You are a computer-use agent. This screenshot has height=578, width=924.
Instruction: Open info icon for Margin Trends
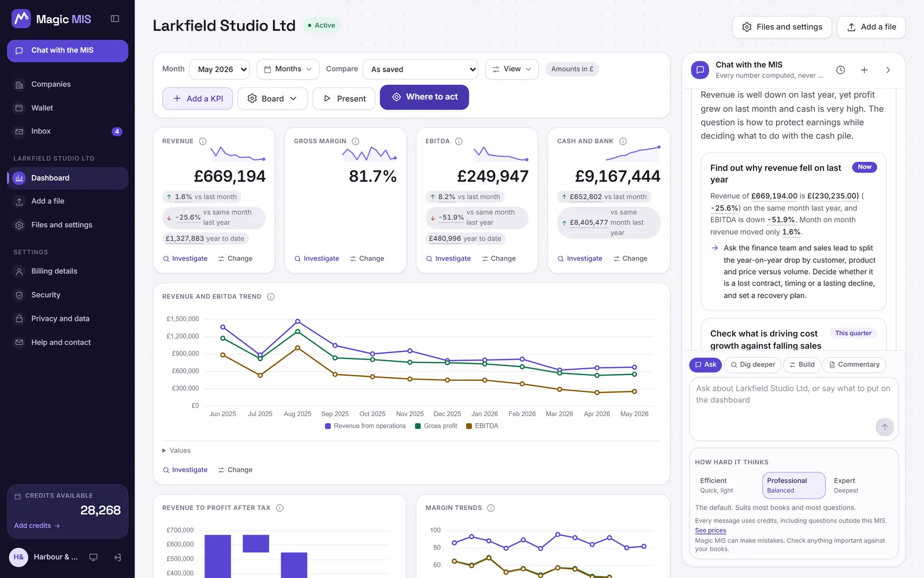[491, 508]
